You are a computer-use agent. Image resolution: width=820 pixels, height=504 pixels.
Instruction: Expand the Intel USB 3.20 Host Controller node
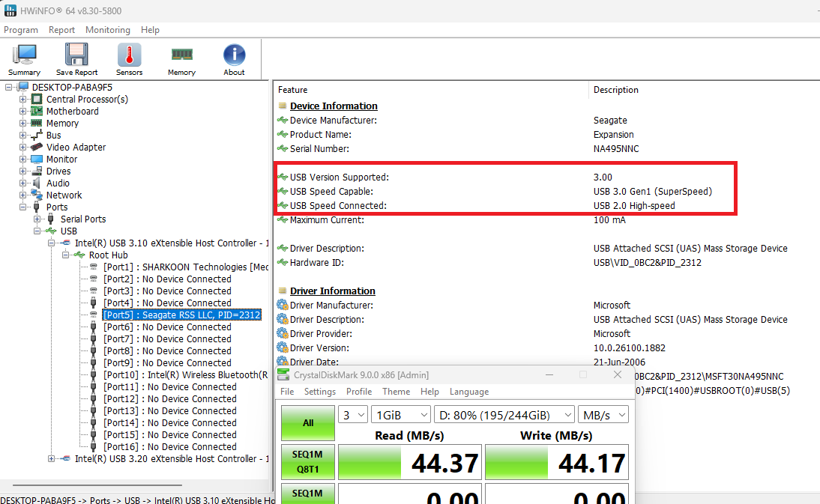(51, 458)
